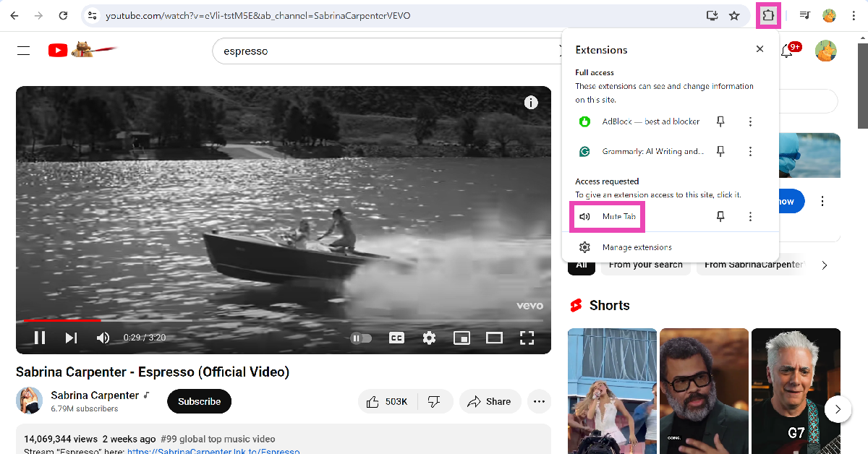Dislike the Espresso video
Image resolution: width=868 pixels, height=454 pixels.
click(434, 401)
